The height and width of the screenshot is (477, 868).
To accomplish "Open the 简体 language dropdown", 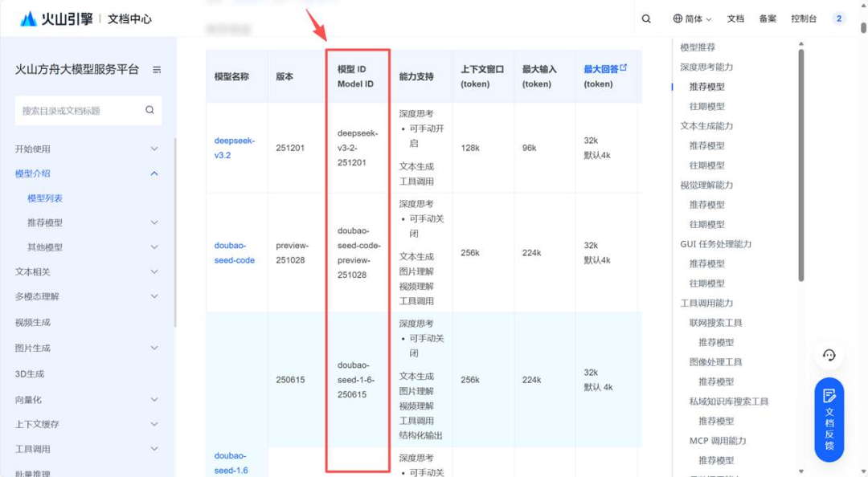I will point(692,18).
